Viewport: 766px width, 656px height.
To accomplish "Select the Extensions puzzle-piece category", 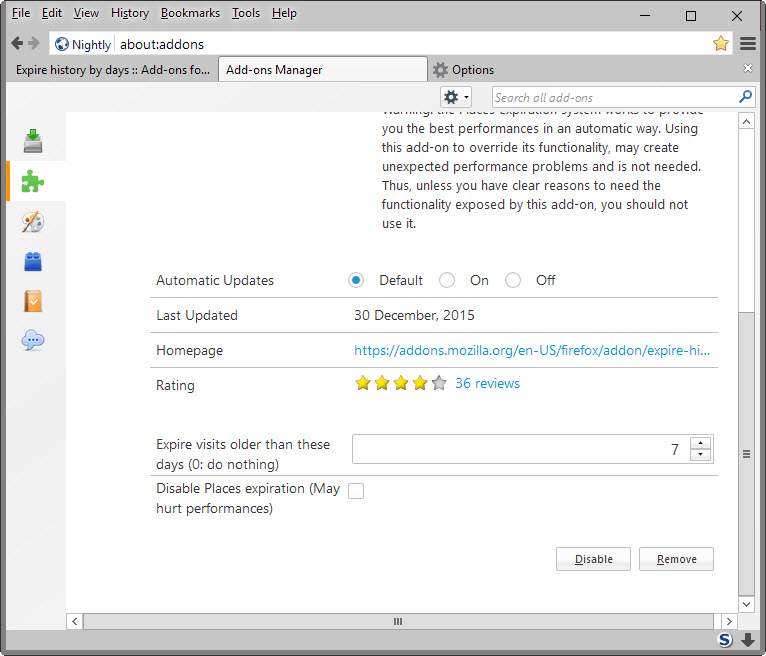I will point(33,181).
